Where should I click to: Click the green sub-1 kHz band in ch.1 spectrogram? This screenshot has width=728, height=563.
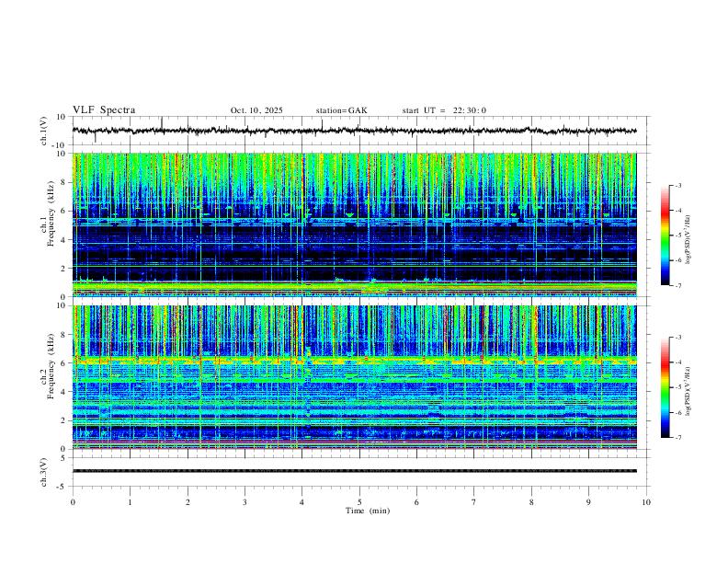point(354,287)
